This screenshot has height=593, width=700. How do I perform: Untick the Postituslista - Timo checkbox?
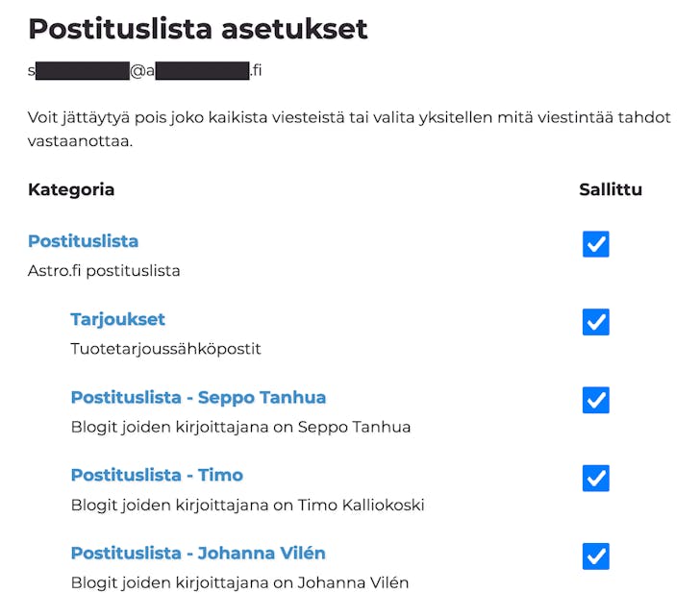(596, 478)
